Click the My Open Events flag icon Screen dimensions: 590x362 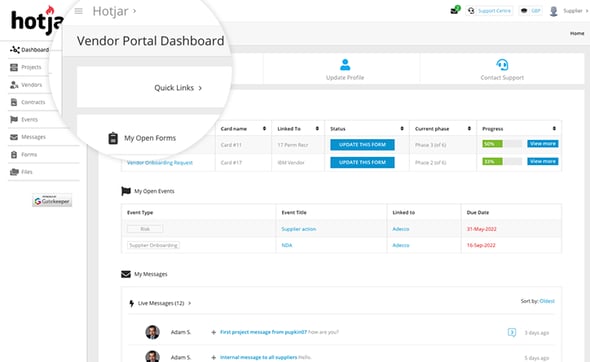(126, 191)
